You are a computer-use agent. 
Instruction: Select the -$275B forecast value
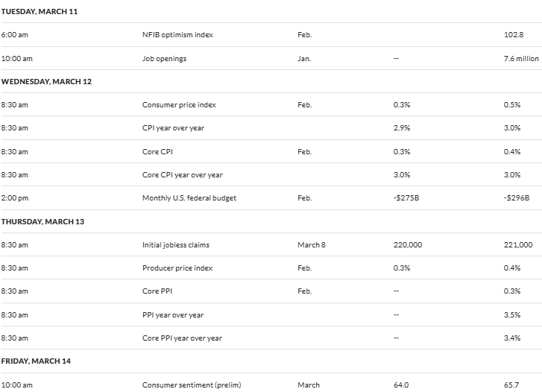(x=406, y=198)
